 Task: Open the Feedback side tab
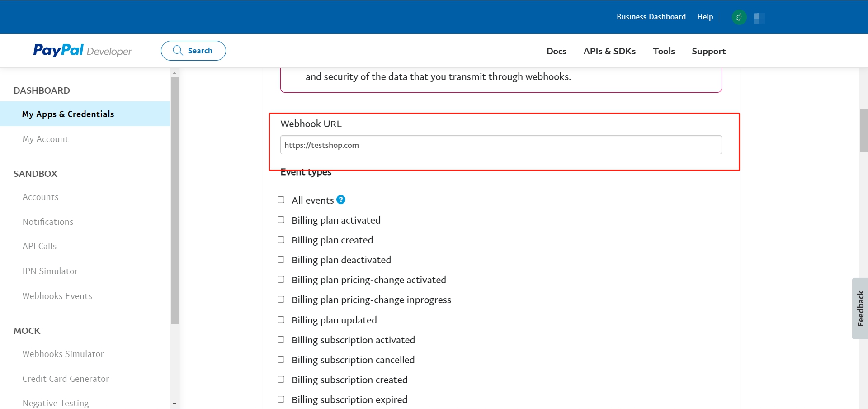coord(860,309)
